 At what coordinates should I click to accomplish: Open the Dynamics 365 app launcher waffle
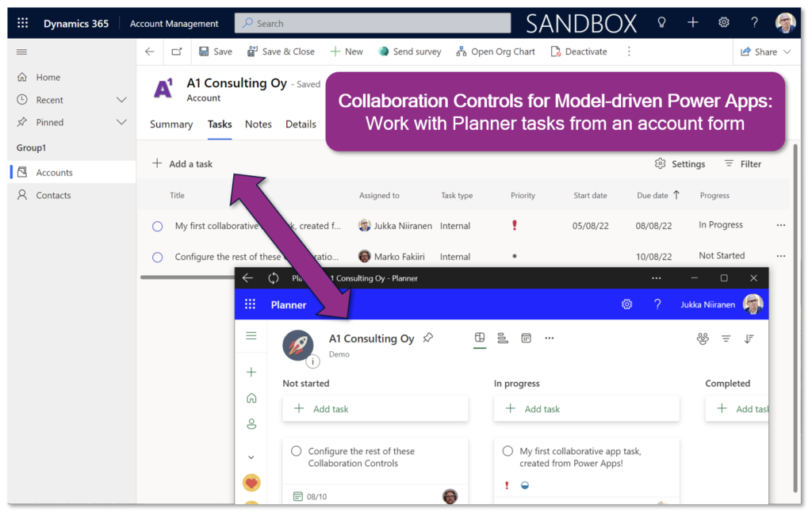point(23,23)
